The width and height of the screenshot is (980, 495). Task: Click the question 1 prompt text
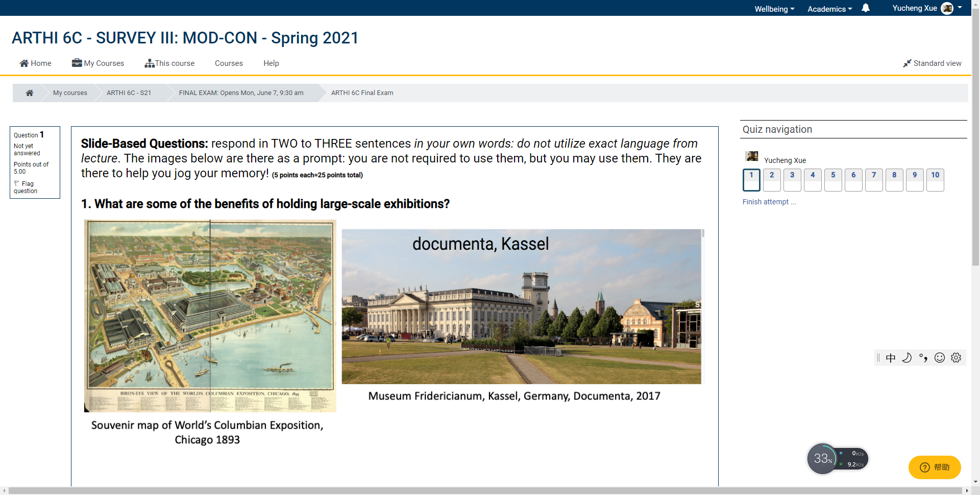tap(265, 204)
